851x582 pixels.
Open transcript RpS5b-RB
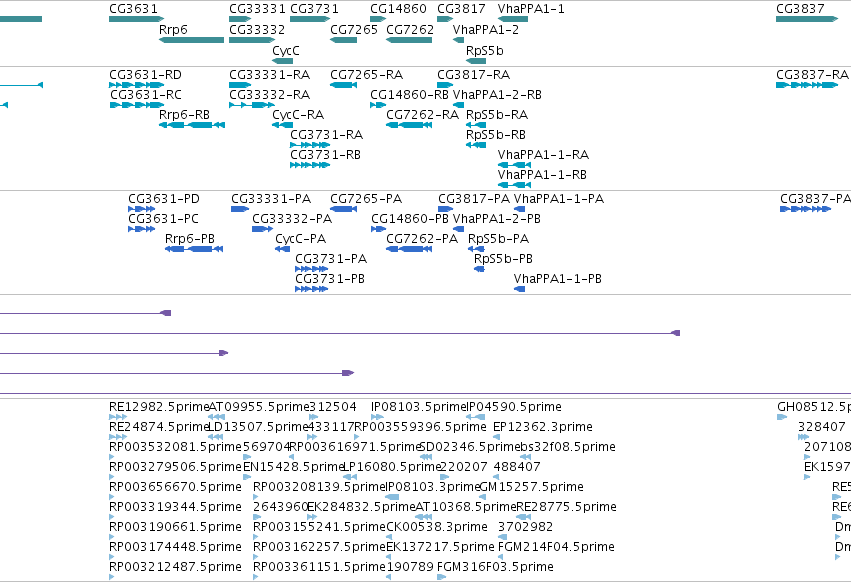[x=496, y=135]
